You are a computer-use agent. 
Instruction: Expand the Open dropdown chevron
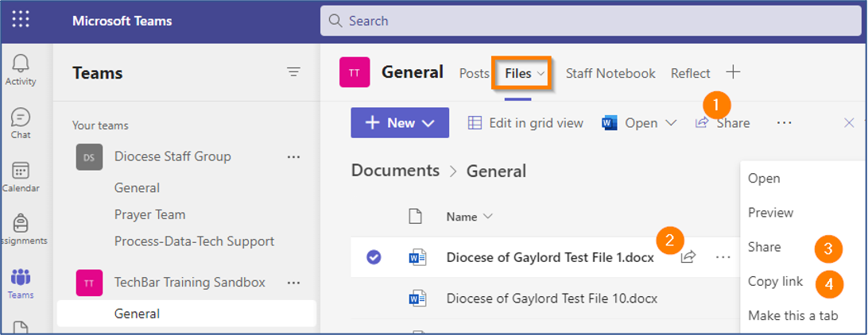671,123
